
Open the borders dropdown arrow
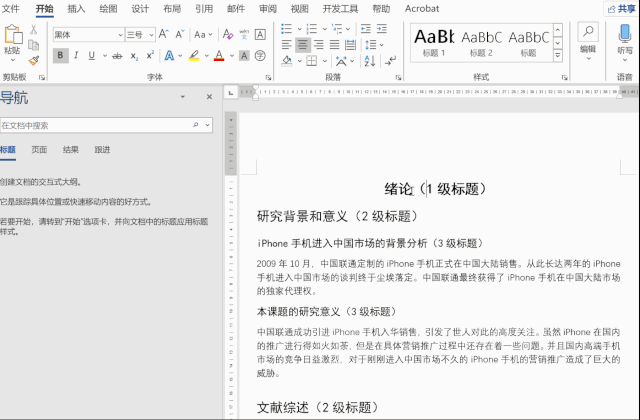point(325,61)
